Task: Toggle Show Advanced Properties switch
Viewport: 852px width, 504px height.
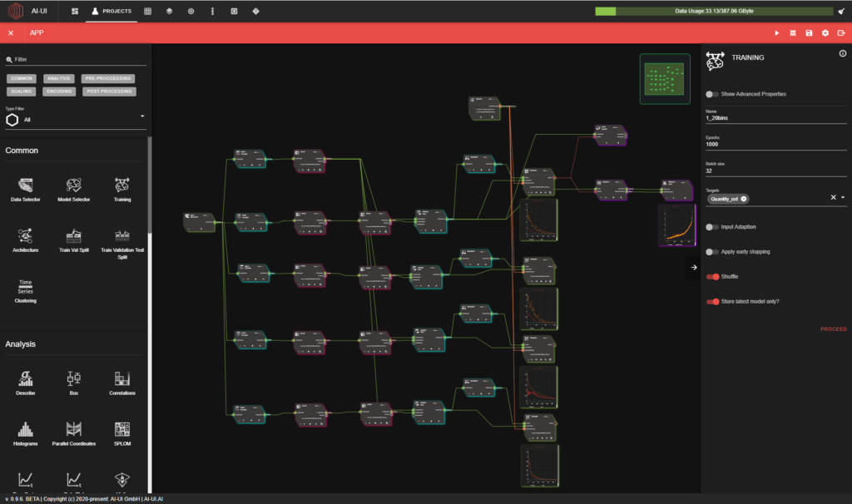Action: point(712,94)
